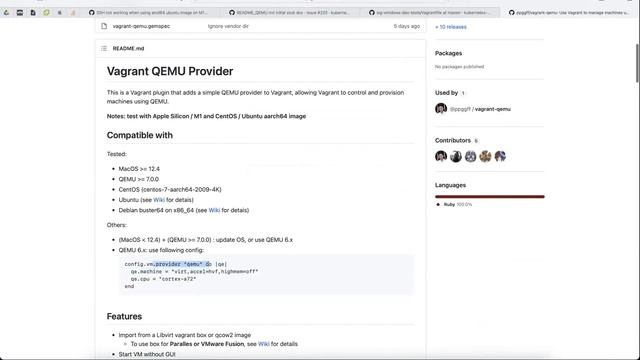The width and height of the screenshot is (640, 360).
Task: Click the Ruby language percentage bar
Action: pyautogui.click(x=490, y=196)
